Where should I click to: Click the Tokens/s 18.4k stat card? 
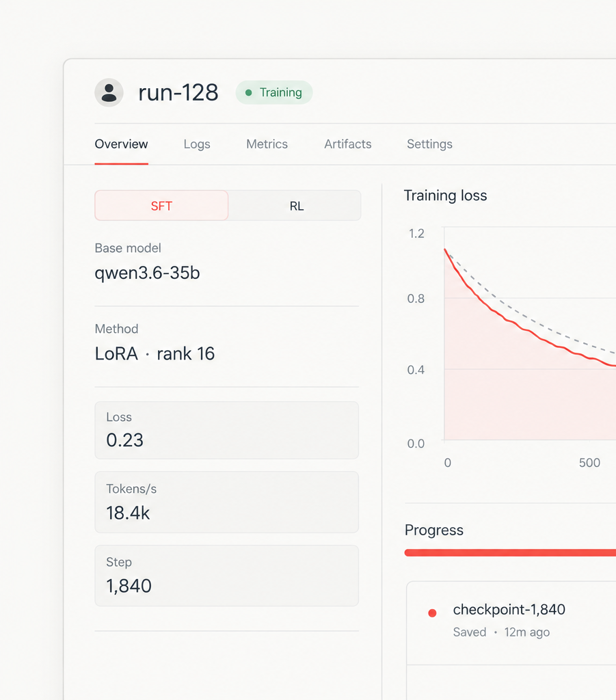click(x=227, y=502)
